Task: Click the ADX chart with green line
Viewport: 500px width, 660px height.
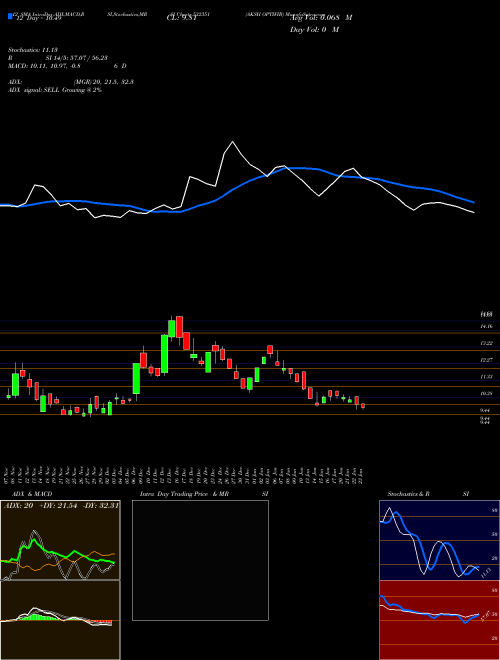Action: (60, 540)
